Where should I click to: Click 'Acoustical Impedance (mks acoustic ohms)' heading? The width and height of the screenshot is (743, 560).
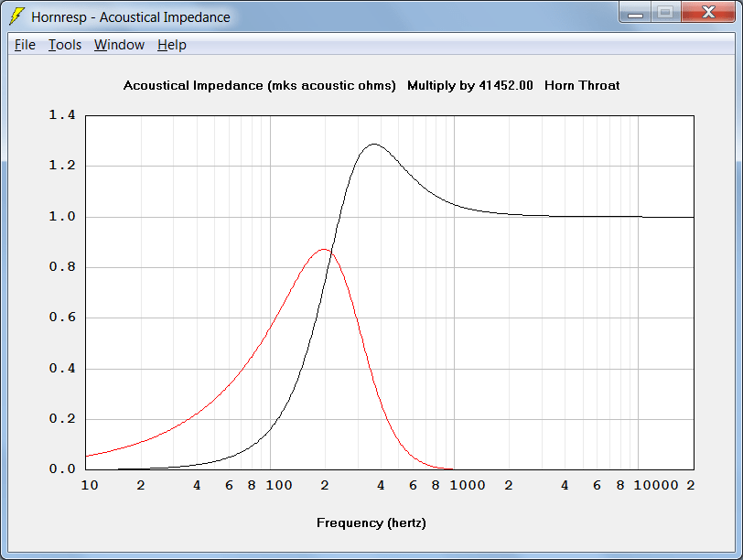[x=259, y=85]
